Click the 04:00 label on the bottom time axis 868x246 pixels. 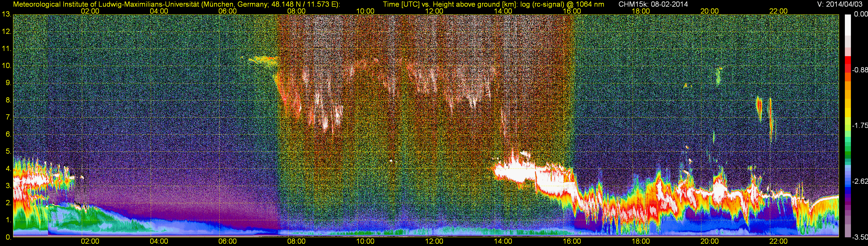[x=159, y=241]
